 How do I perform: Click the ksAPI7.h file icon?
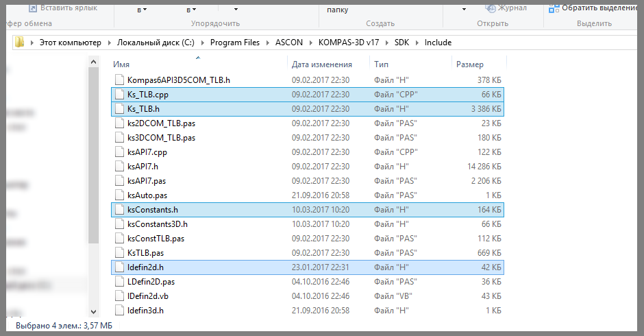[x=119, y=166]
